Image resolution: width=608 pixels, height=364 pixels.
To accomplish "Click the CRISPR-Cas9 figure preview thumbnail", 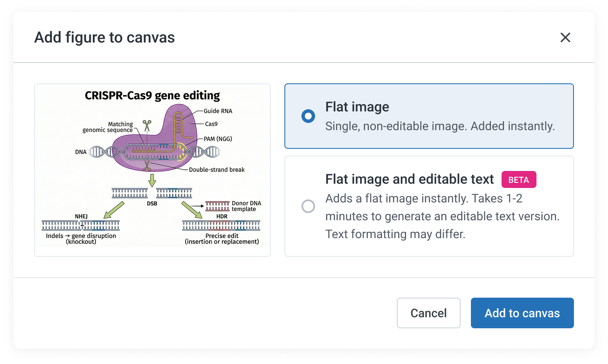I will pos(152,169).
